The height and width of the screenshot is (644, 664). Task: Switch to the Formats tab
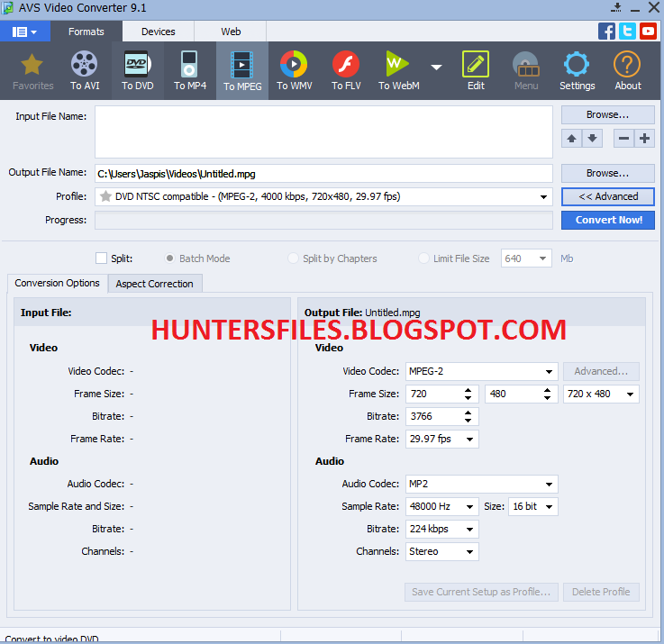click(86, 32)
